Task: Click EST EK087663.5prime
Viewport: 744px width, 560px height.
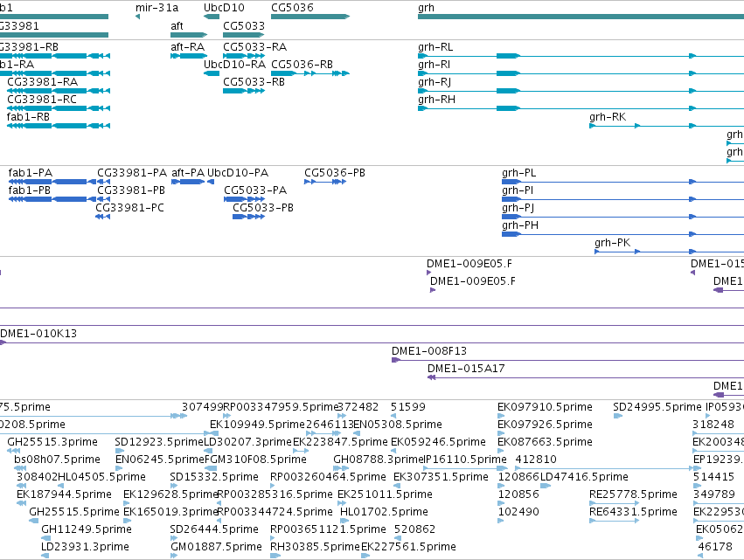Action: tap(545, 442)
